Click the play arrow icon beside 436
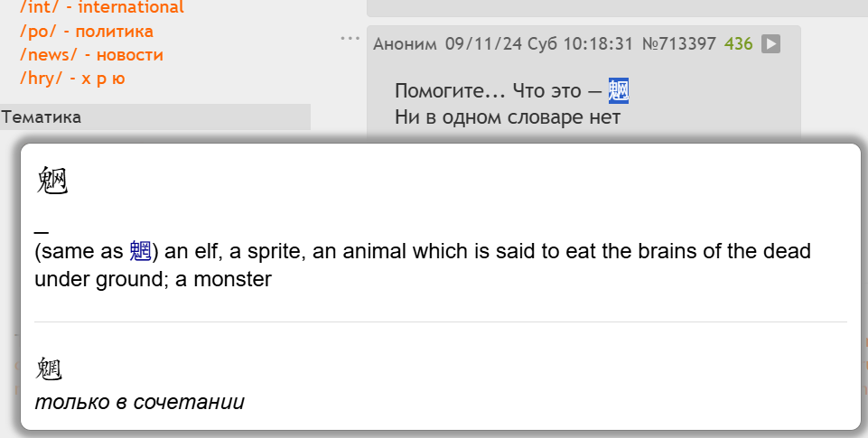868x438 pixels. pos(770,43)
